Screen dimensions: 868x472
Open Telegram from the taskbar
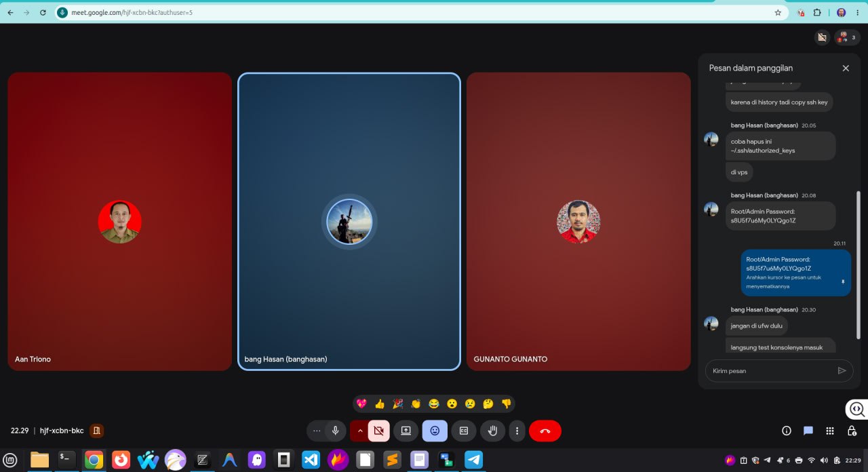pyautogui.click(x=473, y=460)
